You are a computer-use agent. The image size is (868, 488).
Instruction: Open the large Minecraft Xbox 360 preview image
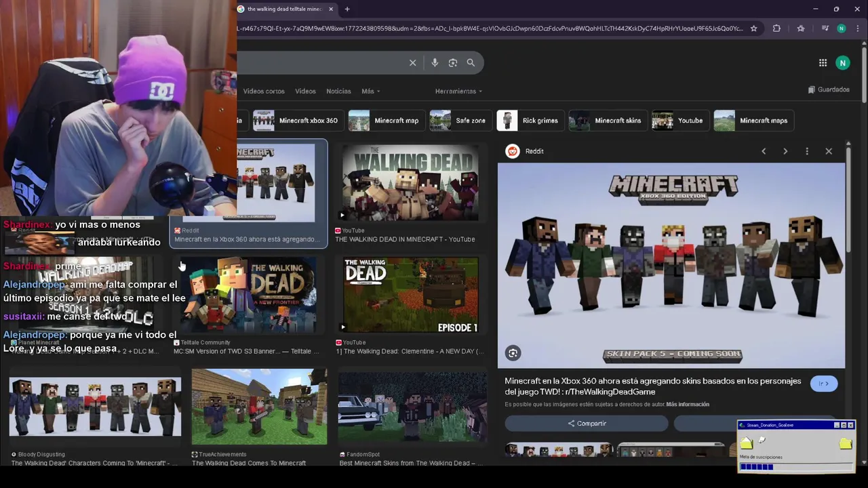pyautogui.click(x=671, y=266)
